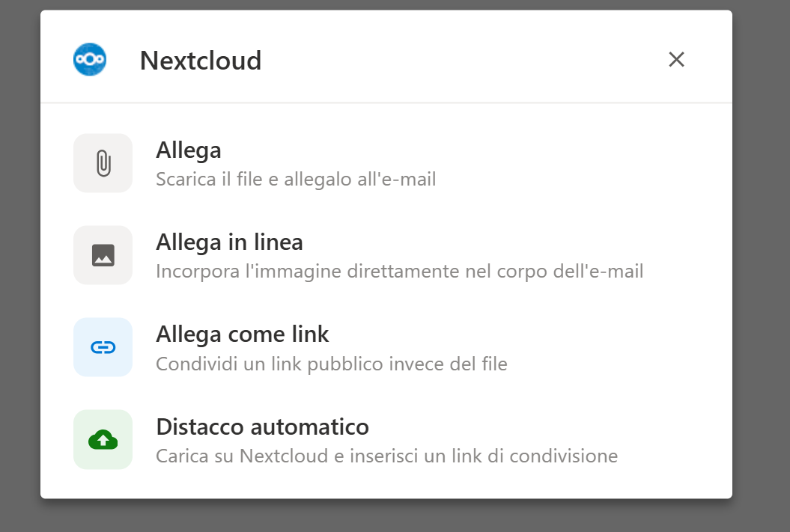Pick the Allega come link title
790x532 pixels.
243,334
